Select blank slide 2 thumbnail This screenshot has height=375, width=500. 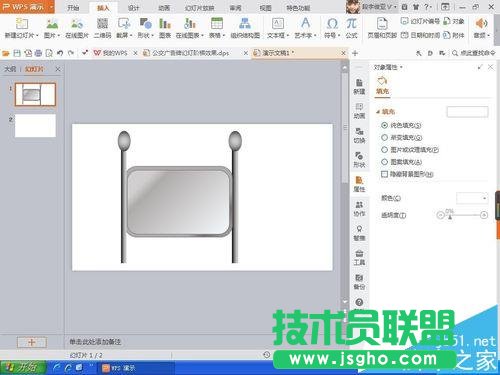tap(35, 125)
